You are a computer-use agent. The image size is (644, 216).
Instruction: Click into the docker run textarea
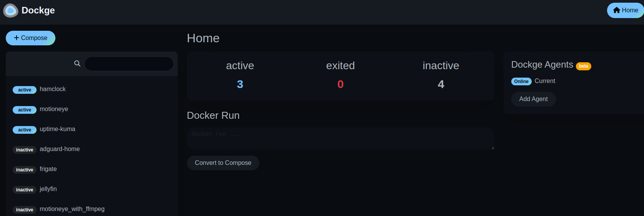pos(340,139)
